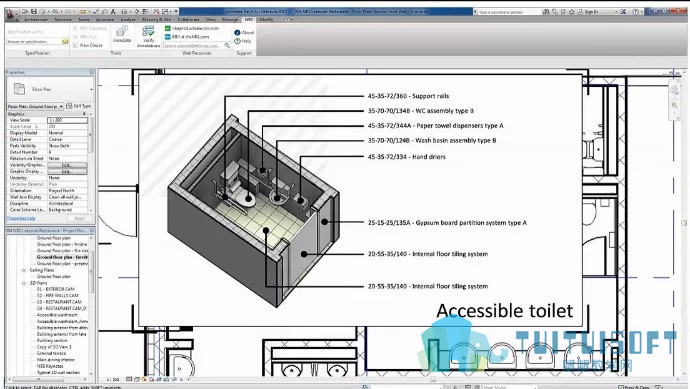Select Building section view in browser

click(52, 341)
